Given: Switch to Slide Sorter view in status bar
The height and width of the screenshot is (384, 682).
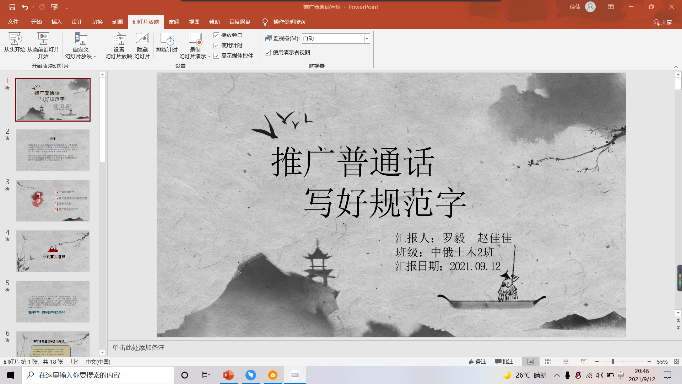Looking at the screenshot, I should [x=548, y=361].
